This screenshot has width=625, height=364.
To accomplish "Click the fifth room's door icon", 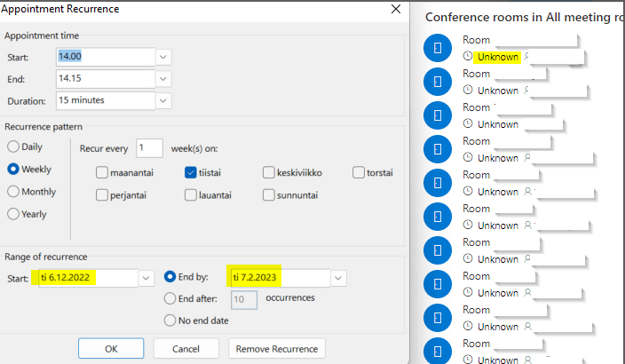I will tap(438, 183).
